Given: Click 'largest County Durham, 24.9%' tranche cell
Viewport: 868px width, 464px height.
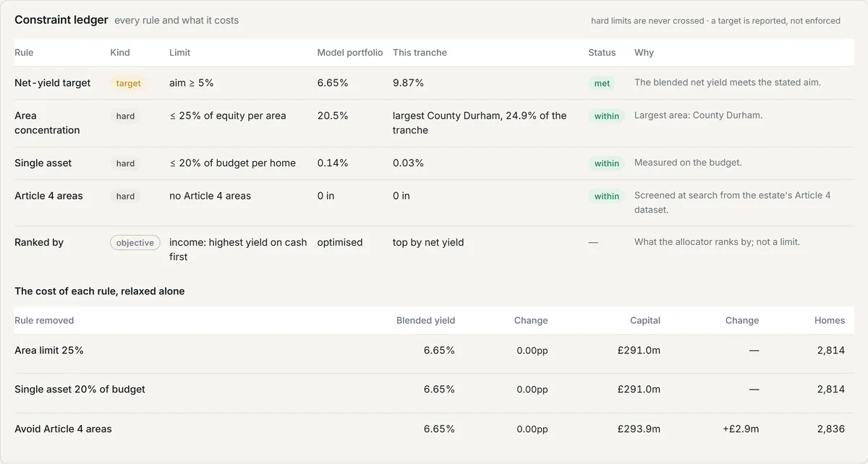Looking at the screenshot, I should [480, 123].
